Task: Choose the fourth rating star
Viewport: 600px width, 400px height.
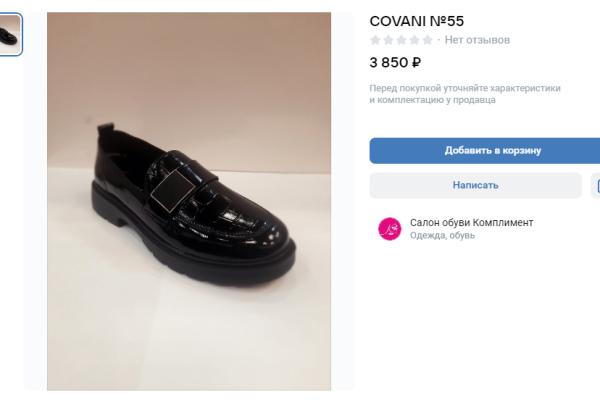Action: click(415, 40)
